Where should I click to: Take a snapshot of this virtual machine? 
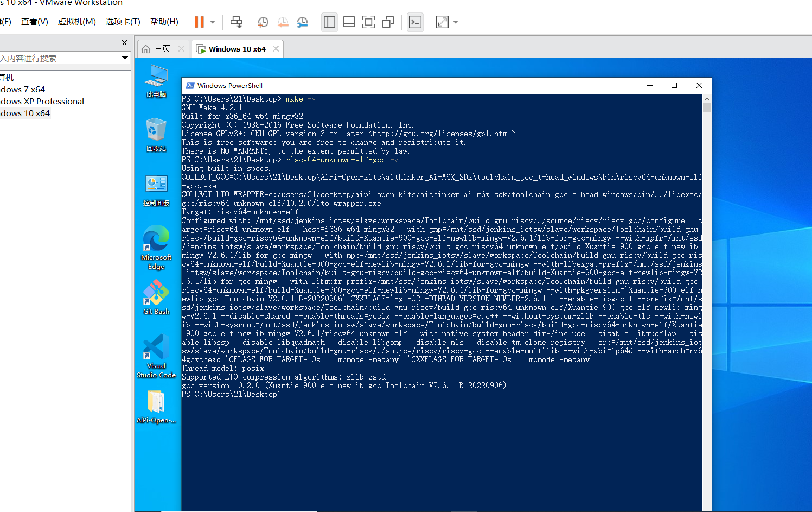(x=263, y=22)
